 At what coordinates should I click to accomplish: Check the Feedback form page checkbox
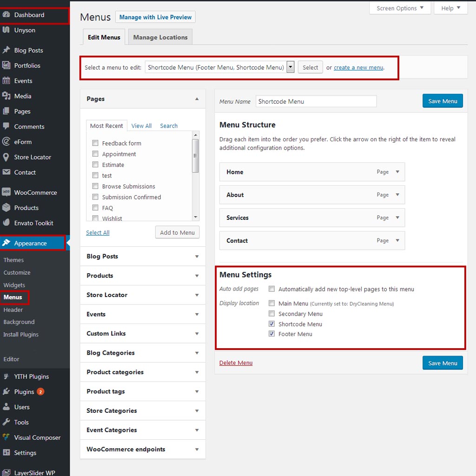click(95, 143)
